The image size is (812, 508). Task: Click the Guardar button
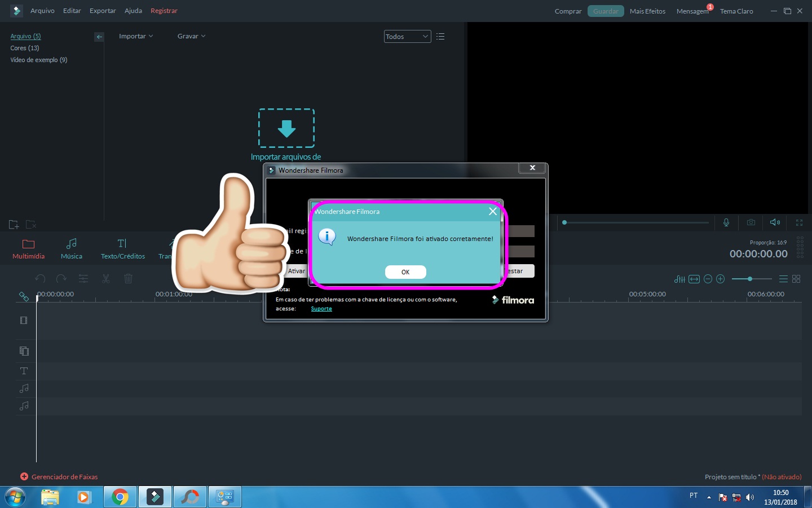click(x=606, y=11)
